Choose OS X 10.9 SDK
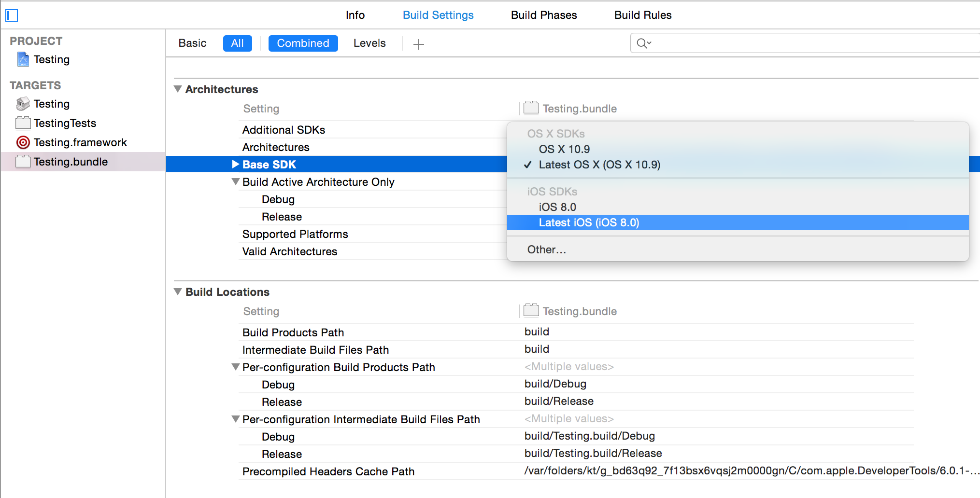This screenshot has width=980, height=498. [x=738, y=149]
